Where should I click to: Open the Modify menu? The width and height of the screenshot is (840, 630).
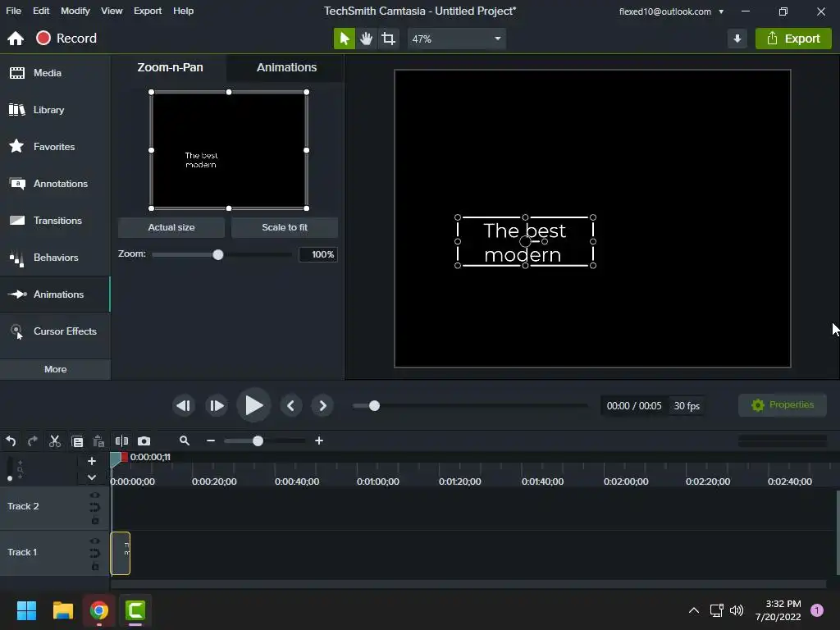pos(75,11)
